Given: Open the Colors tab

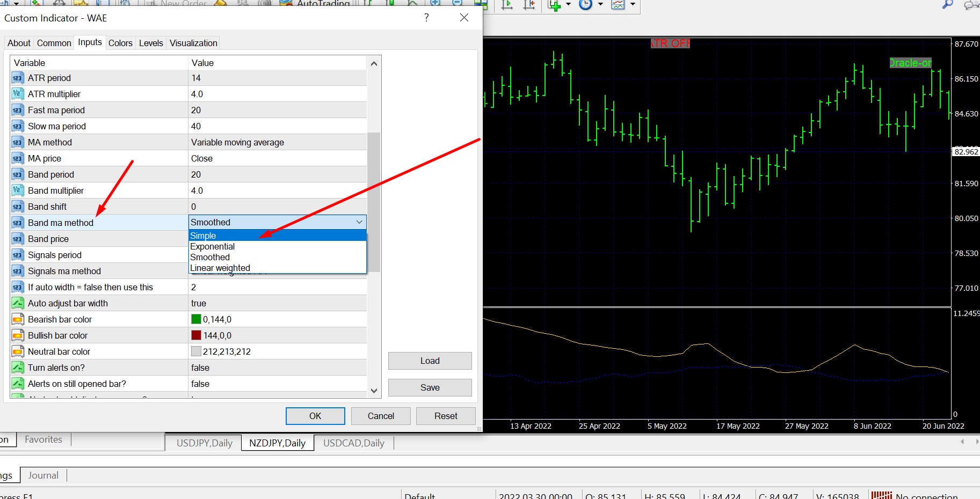Looking at the screenshot, I should point(120,43).
